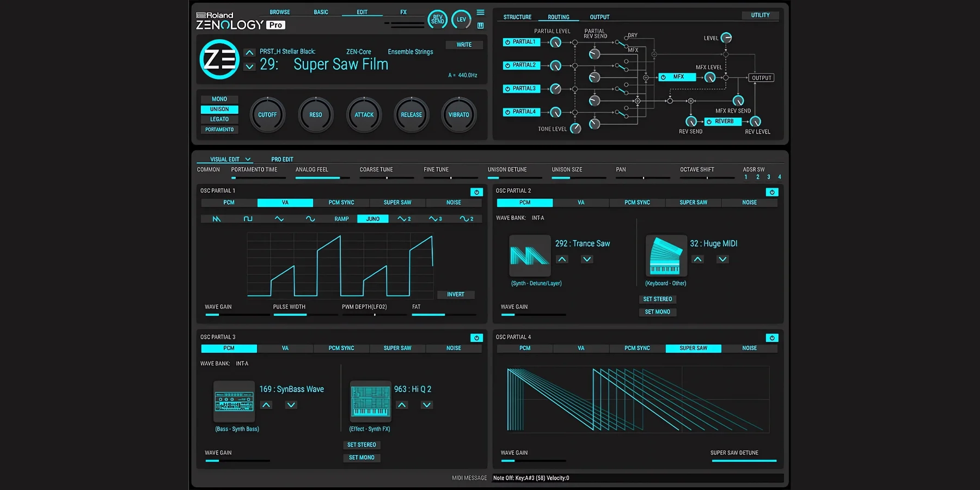Select the triangle waveform icon in Partial 1
980x490 pixels.
point(279,219)
